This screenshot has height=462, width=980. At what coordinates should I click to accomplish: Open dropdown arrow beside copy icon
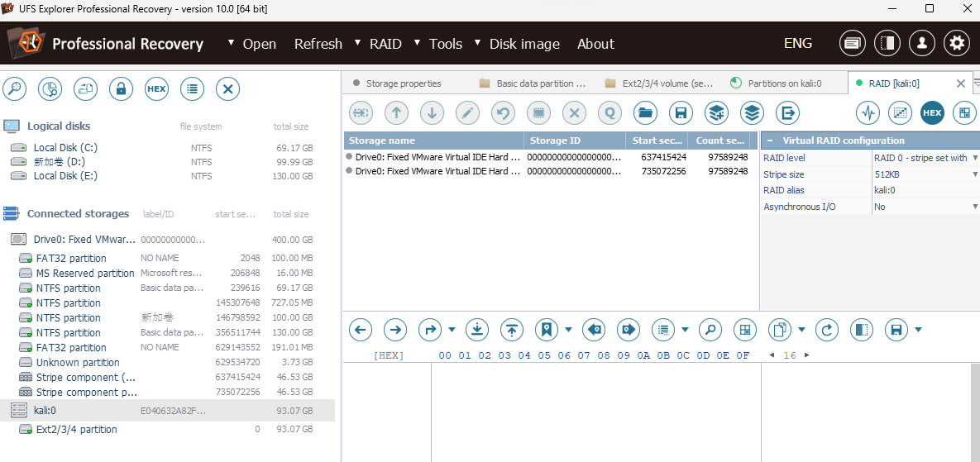pyautogui.click(x=802, y=330)
